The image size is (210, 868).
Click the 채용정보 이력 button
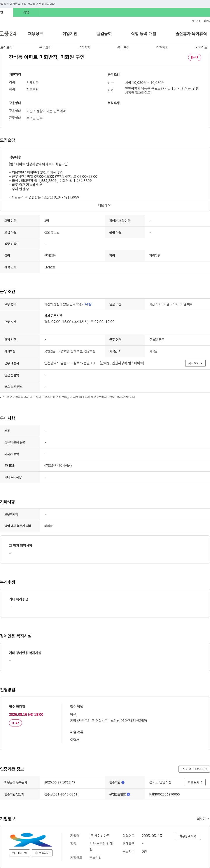pyautogui.click(x=188, y=836)
